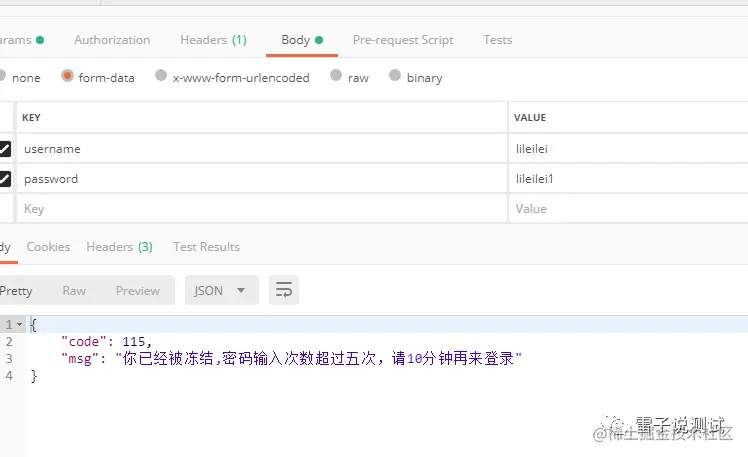Open the JSON format dropdown
The image size is (748, 457).
222,290
